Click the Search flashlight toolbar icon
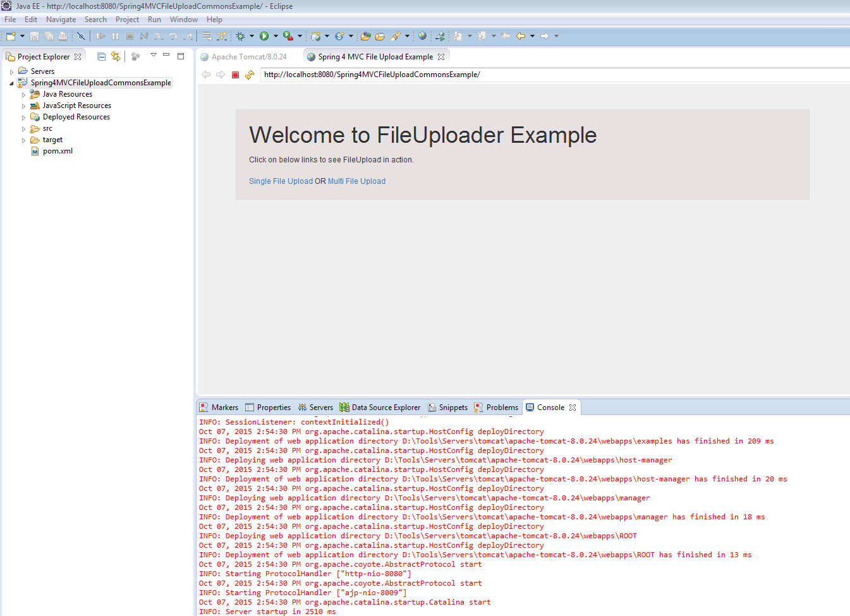 (396, 36)
